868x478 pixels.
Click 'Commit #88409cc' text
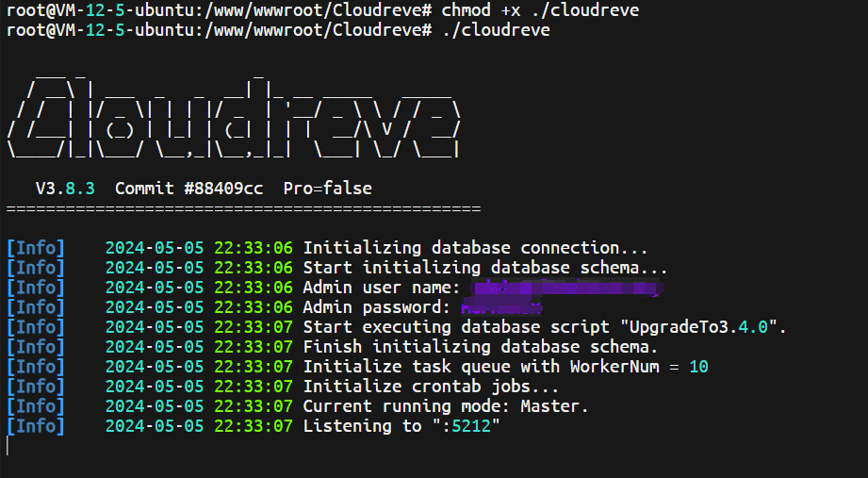tap(188, 189)
